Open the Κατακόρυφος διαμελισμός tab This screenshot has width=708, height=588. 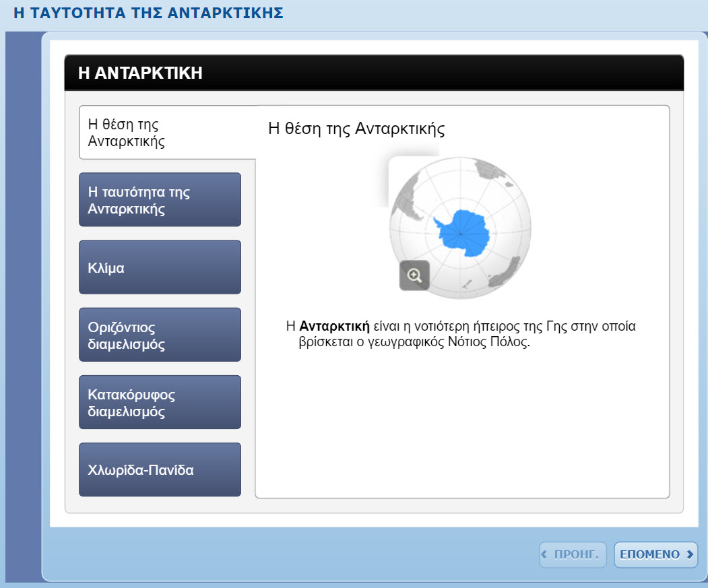pyautogui.click(x=160, y=403)
